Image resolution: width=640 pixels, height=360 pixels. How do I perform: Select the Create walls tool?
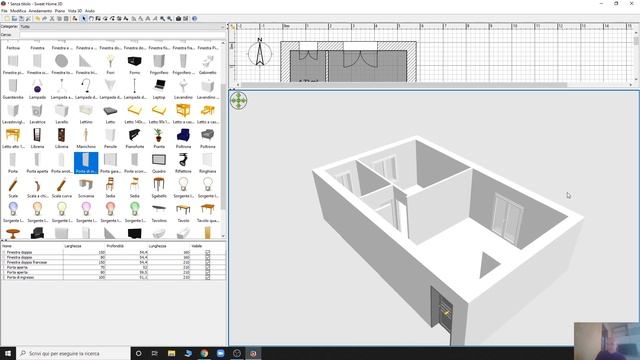98,18
